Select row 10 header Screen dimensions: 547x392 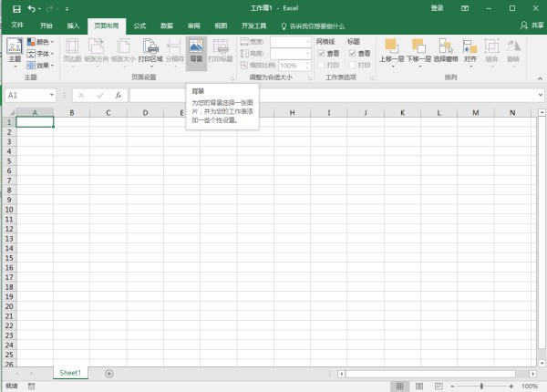tap(9, 210)
